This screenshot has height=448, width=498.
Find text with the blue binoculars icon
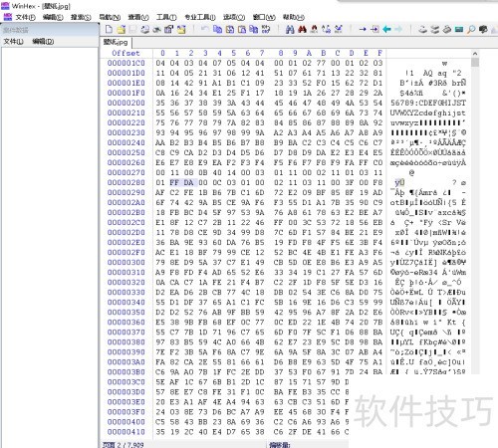point(290,30)
